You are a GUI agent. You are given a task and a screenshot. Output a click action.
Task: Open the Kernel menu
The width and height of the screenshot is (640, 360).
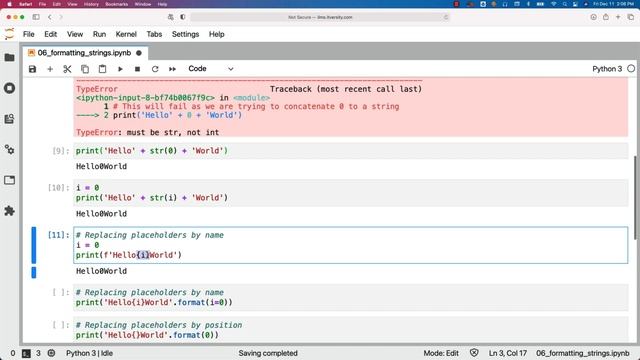click(126, 34)
